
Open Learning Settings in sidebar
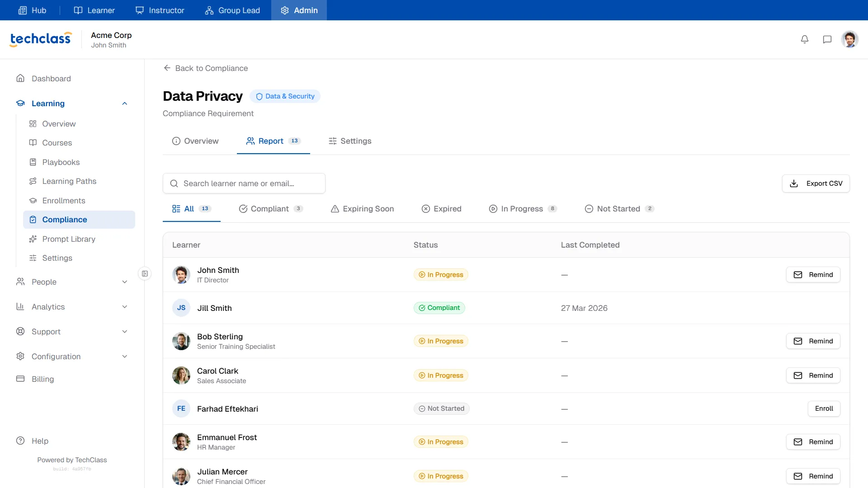[x=79, y=258]
